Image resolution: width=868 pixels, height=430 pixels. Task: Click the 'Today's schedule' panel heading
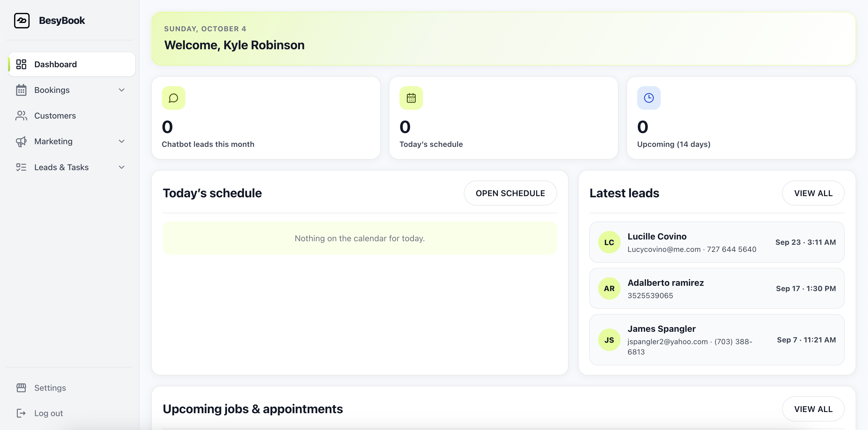212,193
